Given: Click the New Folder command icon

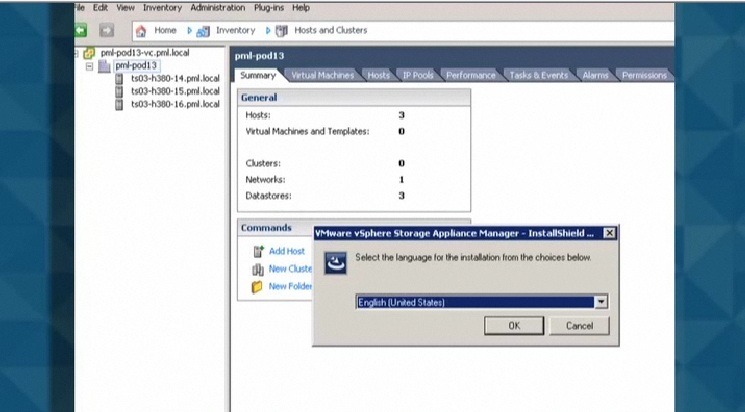Looking at the screenshot, I should pyautogui.click(x=257, y=287).
